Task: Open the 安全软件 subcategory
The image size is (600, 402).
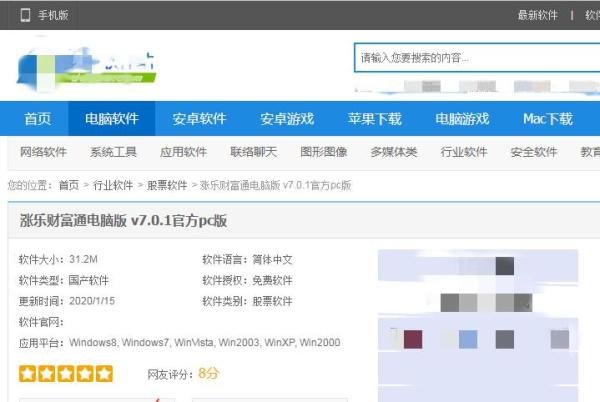Action: (x=533, y=152)
